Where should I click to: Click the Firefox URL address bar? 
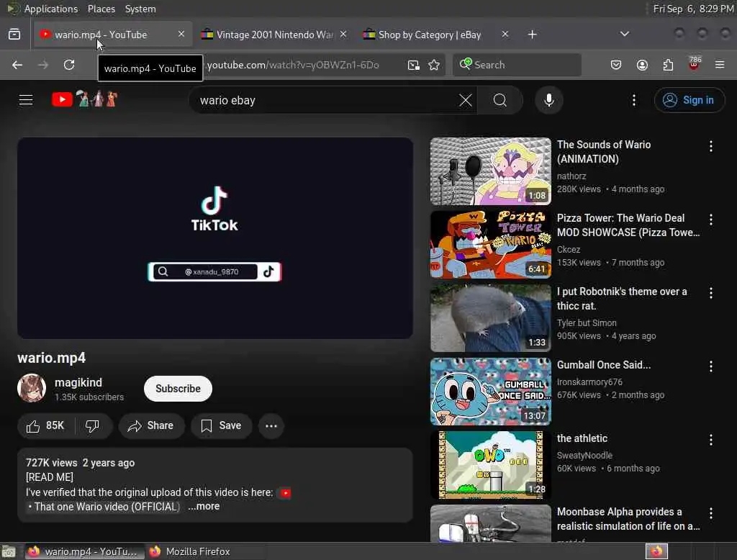pos(301,65)
